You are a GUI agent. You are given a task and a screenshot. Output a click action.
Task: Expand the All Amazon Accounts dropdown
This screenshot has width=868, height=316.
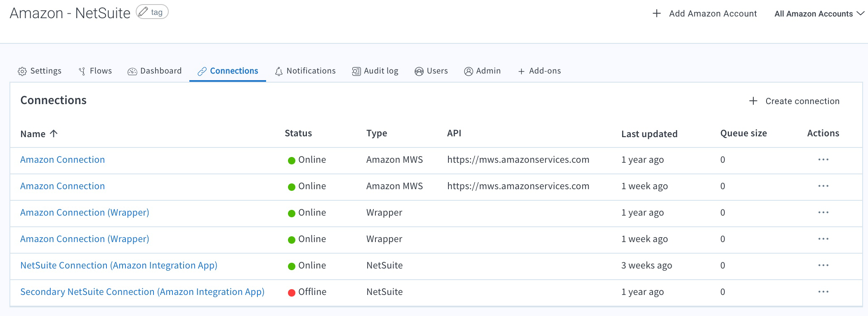(x=819, y=14)
